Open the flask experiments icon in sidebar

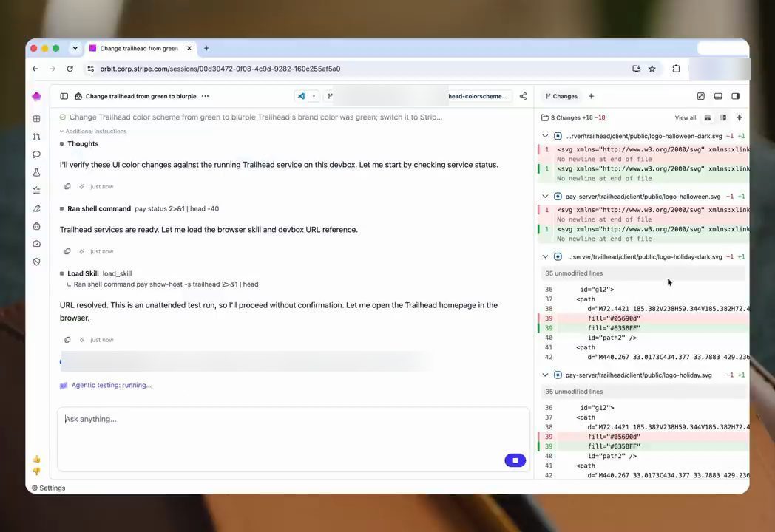[36, 172]
